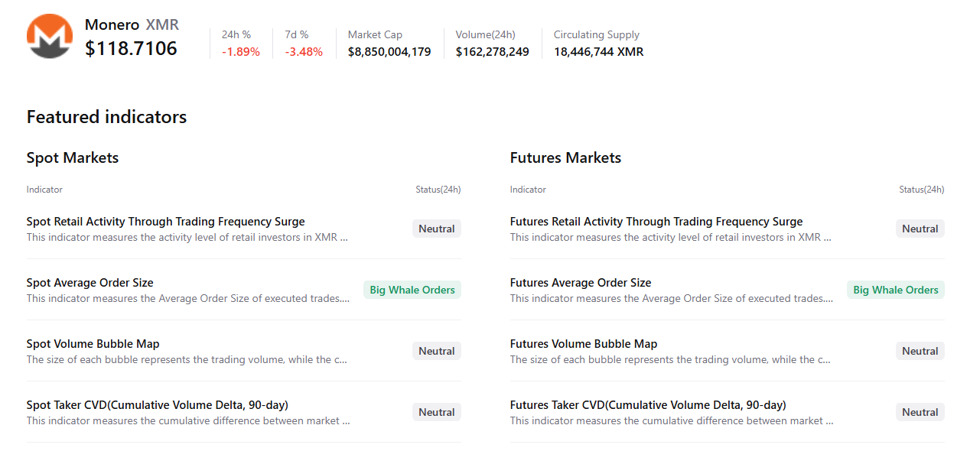980x451 pixels.
Task: Click the Spot Markets heading
Action: pyautogui.click(x=73, y=158)
